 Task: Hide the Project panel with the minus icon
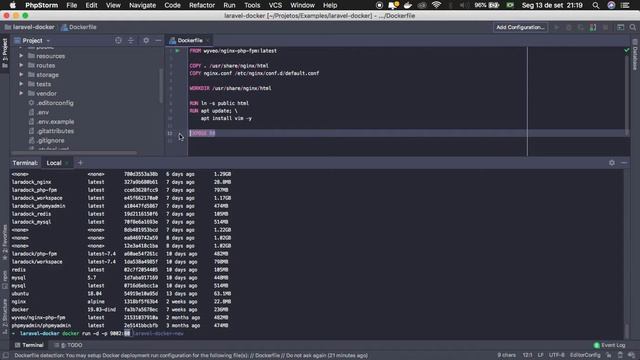[x=158, y=40]
